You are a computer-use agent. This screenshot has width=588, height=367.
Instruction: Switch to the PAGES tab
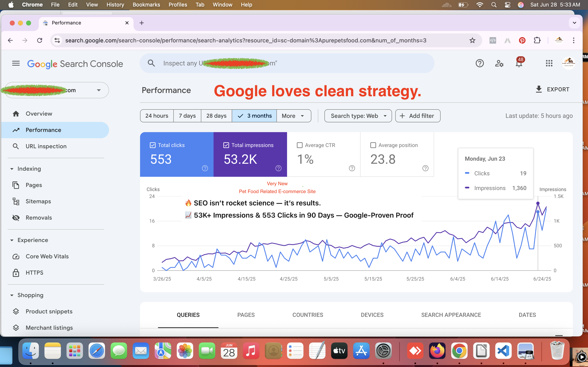tap(246, 315)
